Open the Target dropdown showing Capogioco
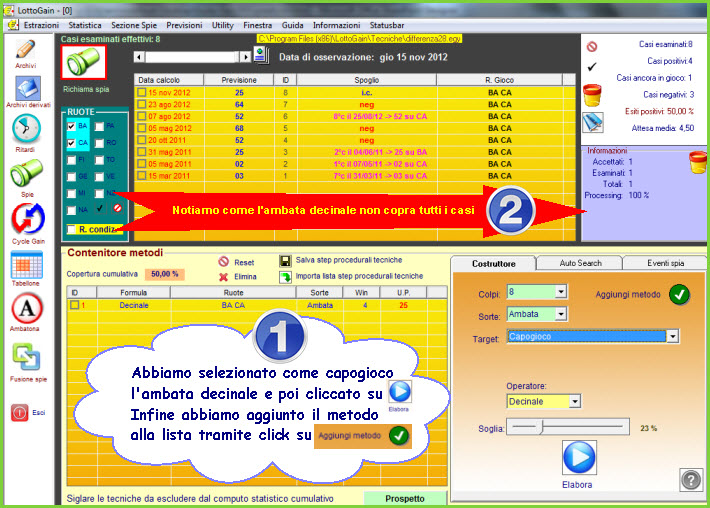The width and height of the screenshot is (710, 508). coord(673,336)
